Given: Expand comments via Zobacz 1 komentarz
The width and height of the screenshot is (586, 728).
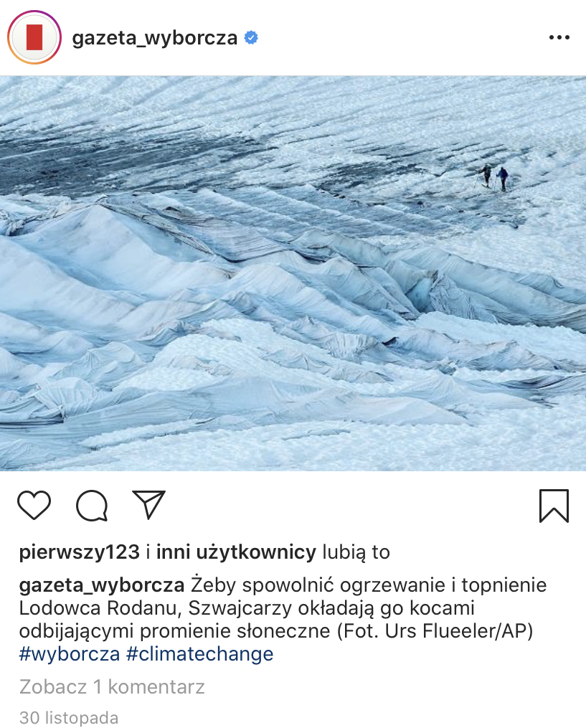Looking at the screenshot, I should (x=112, y=686).
